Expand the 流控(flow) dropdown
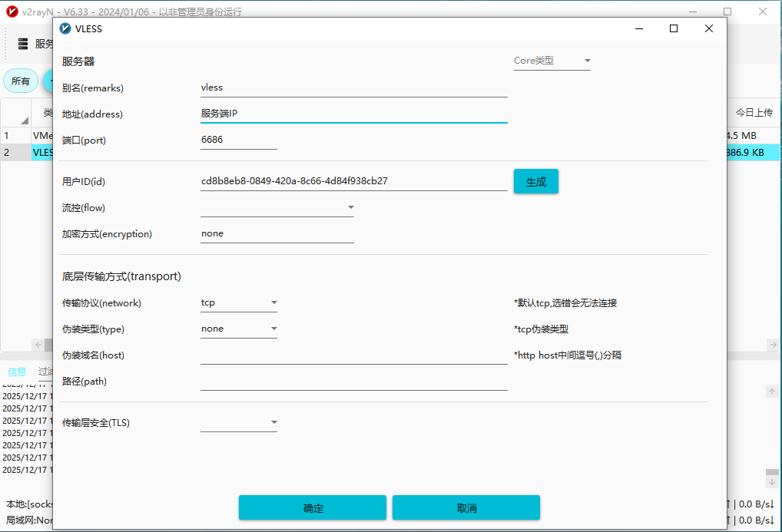Image resolution: width=782 pixels, height=532 pixels. point(277,207)
